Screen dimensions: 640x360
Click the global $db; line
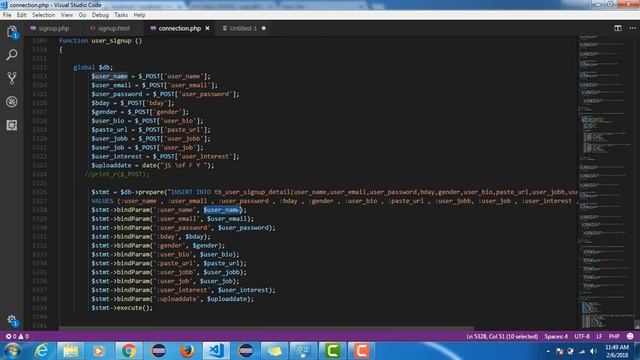pos(93,67)
